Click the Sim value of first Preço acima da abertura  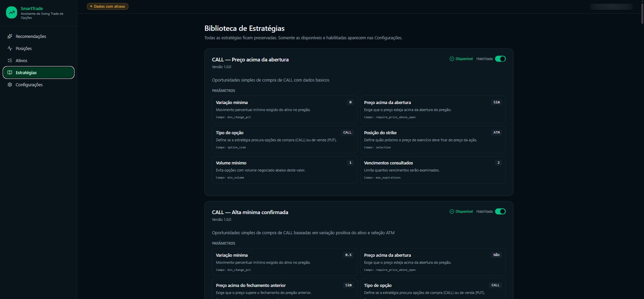[x=496, y=102]
